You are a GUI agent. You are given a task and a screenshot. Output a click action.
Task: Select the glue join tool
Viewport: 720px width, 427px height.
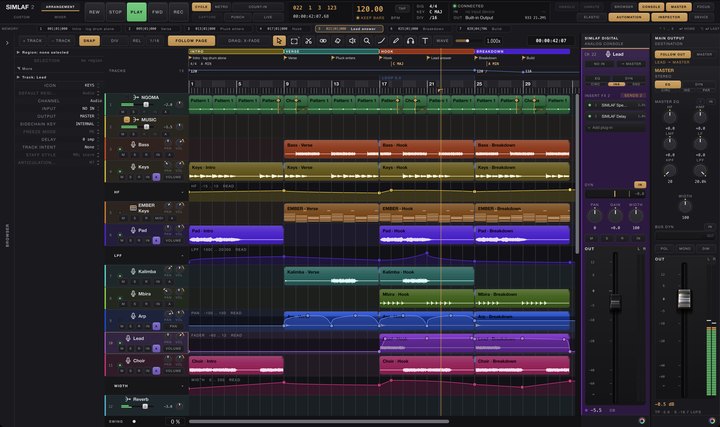[323, 41]
